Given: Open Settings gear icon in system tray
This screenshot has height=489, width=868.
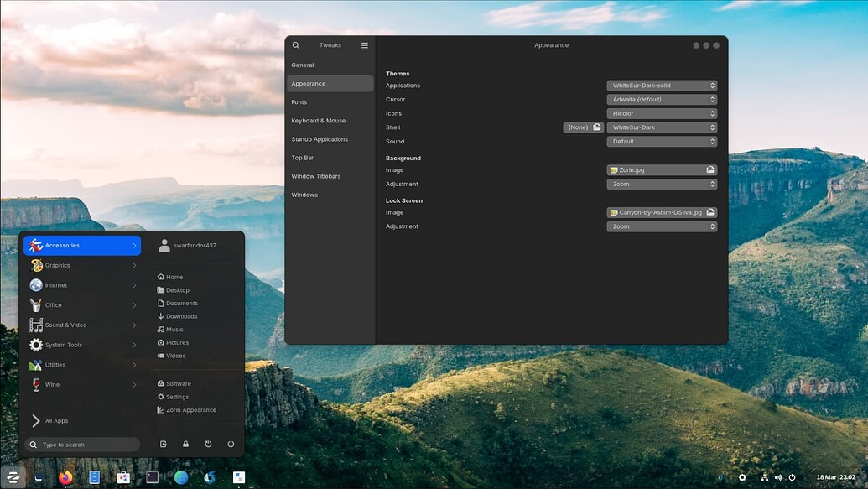Looking at the screenshot, I should 743,477.
